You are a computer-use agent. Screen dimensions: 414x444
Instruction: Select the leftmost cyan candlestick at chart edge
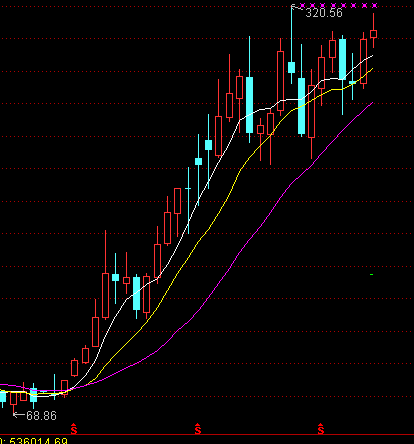tap(3, 397)
